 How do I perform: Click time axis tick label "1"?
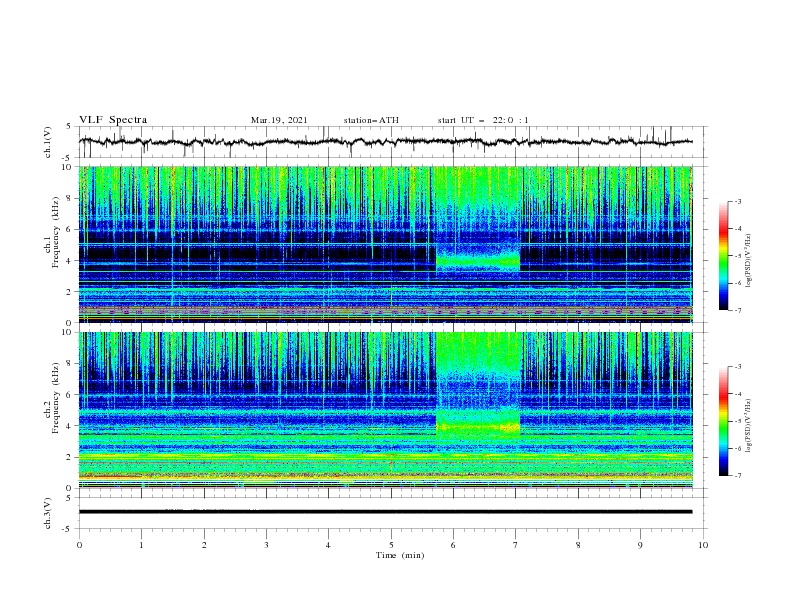(141, 545)
